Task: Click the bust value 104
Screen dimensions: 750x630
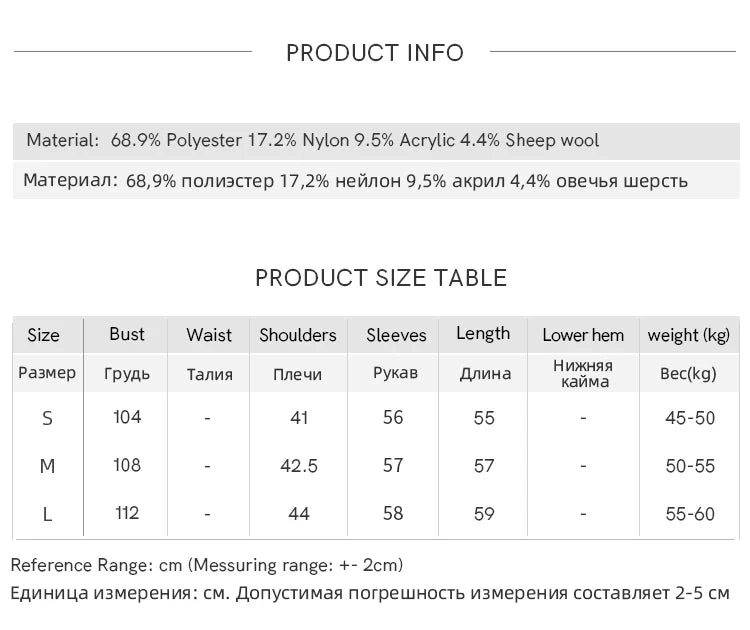Action: click(127, 417)
